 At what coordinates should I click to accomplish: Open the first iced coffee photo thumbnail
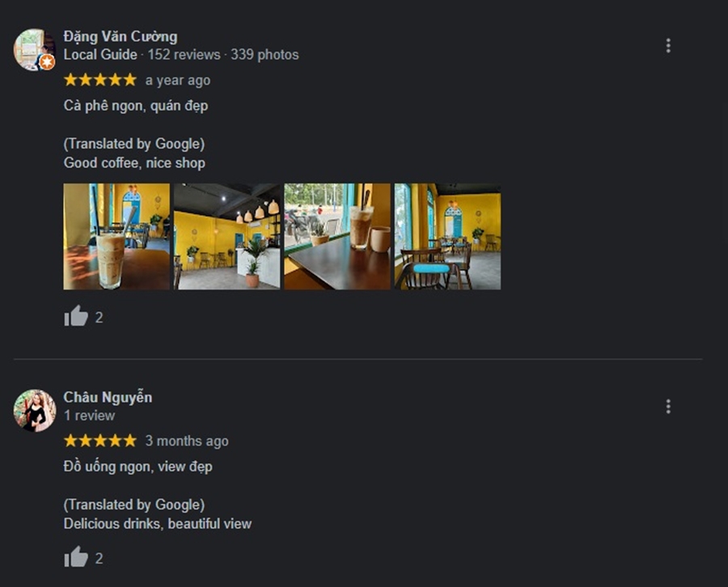click(116, 236)
